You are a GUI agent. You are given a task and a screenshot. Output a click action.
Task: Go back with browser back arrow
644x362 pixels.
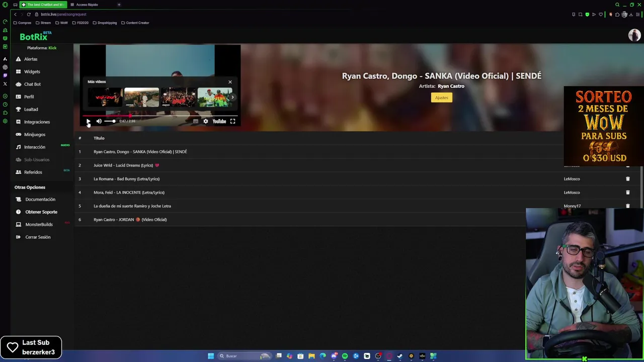[15, 14]
